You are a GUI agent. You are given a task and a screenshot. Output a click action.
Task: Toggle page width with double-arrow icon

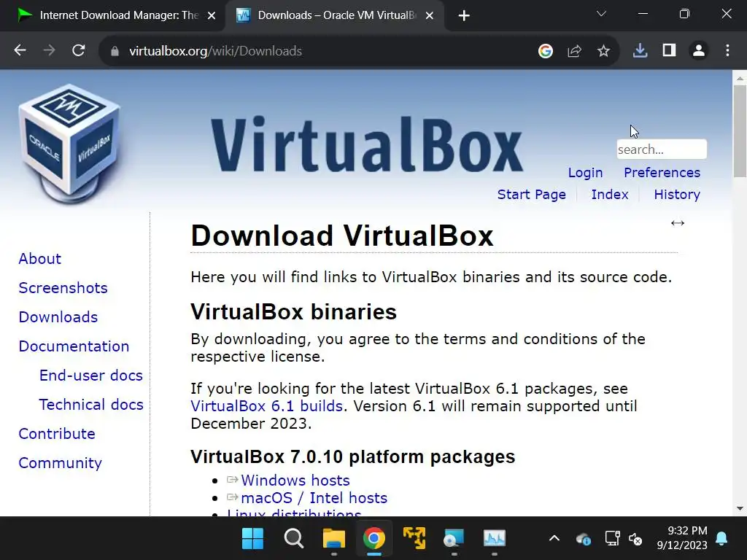[678, 223]
